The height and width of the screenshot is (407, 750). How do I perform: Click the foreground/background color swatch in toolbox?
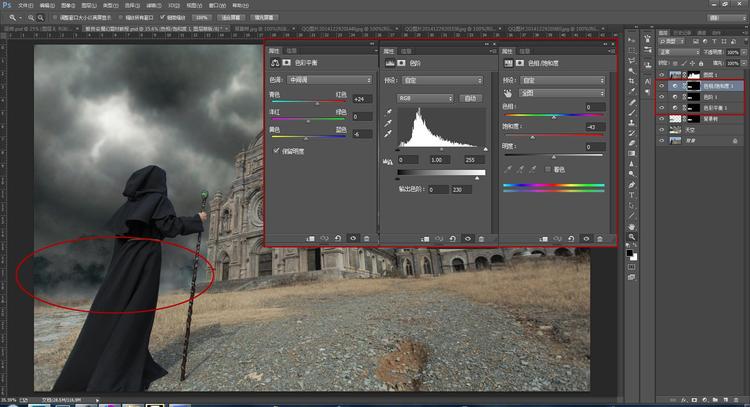[632, 255]
